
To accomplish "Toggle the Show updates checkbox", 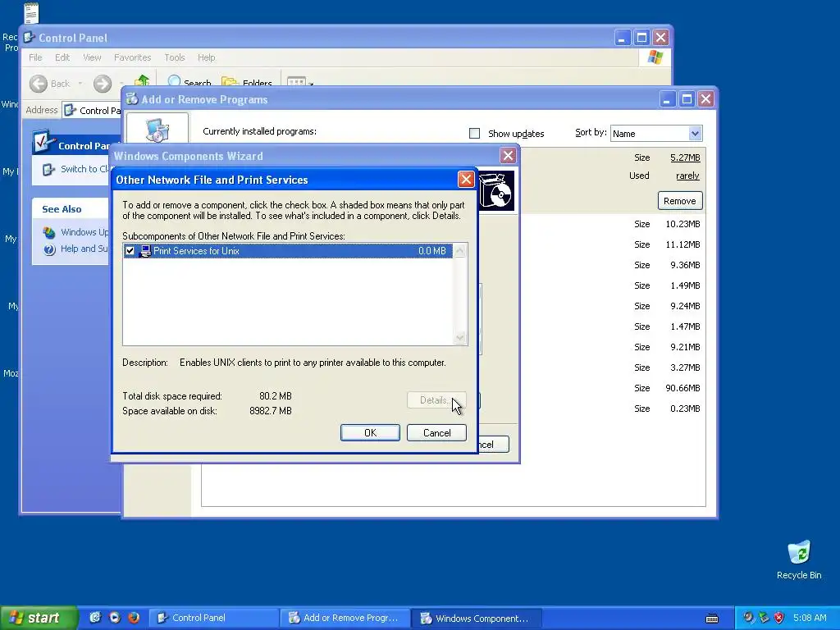I will pos(475,134).
